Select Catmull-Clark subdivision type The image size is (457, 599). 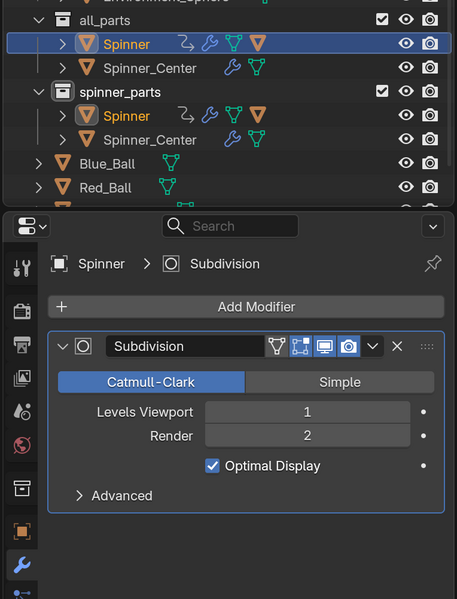(x=151, y=382)
